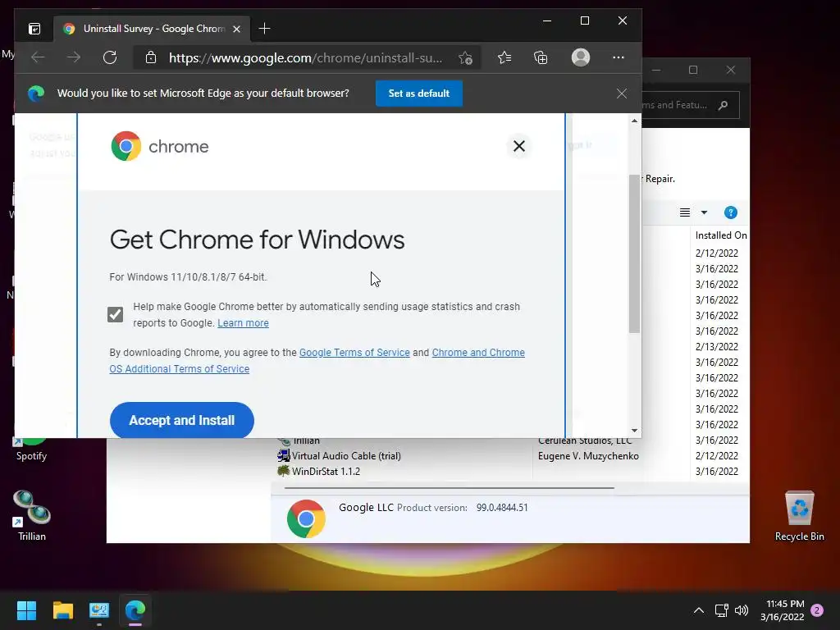Add this page to favorites star
Screen dimensions: 840x630
click(x=465, y=58)
